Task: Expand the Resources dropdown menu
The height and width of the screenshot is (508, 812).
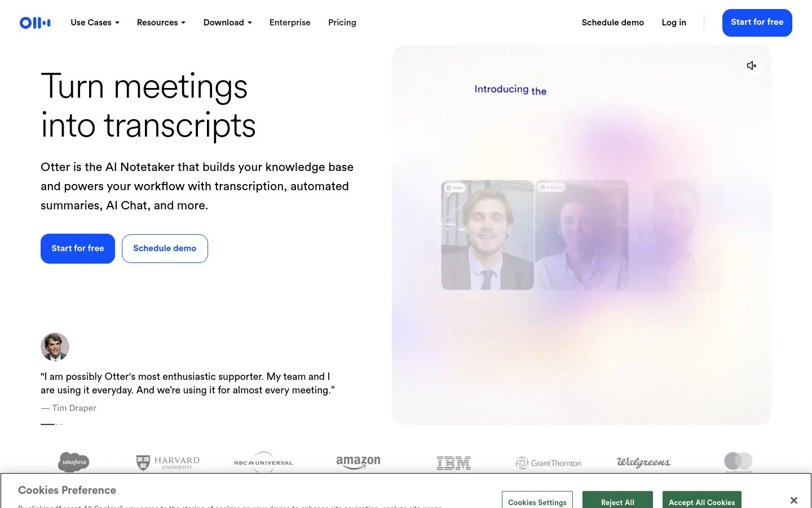Action: coord(161,23)
